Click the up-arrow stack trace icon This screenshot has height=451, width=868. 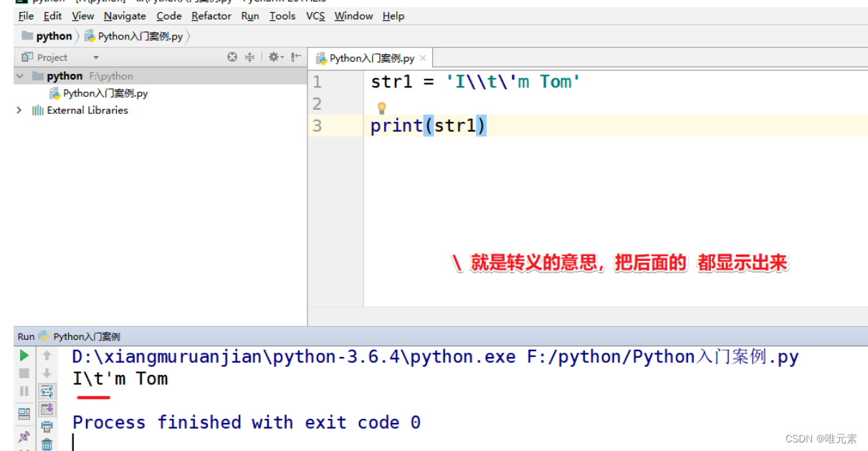click(x=47, y=355)
